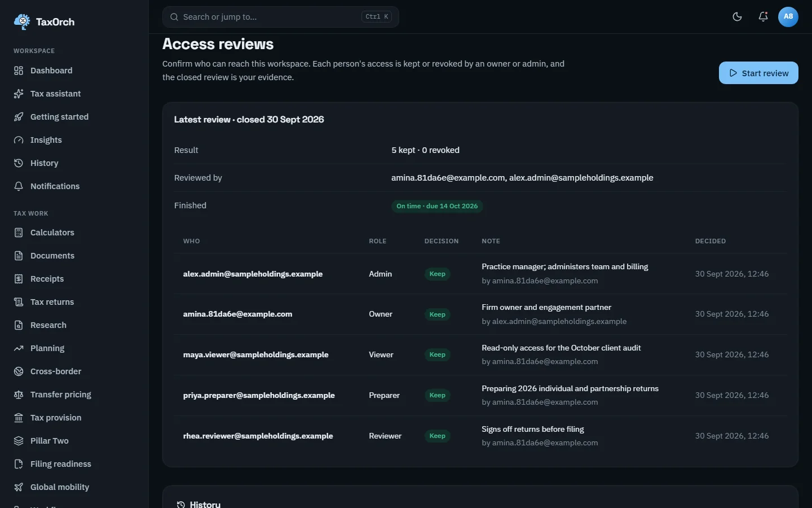
Task: Click Keep badge for maya.viewer row
Action: (x=438, y=354)
